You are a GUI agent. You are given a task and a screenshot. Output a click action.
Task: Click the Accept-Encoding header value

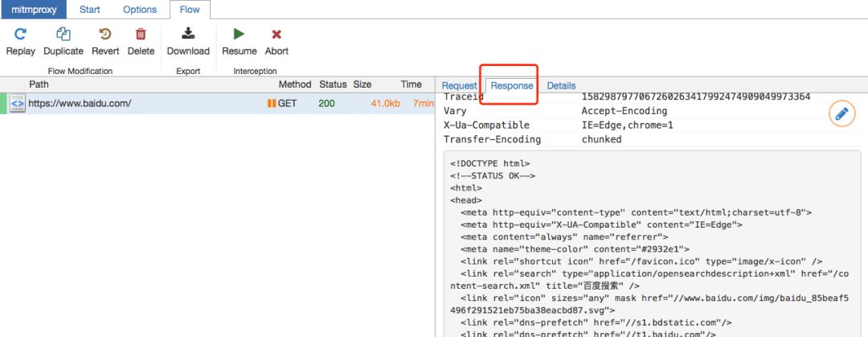click(x=624, y=111)
